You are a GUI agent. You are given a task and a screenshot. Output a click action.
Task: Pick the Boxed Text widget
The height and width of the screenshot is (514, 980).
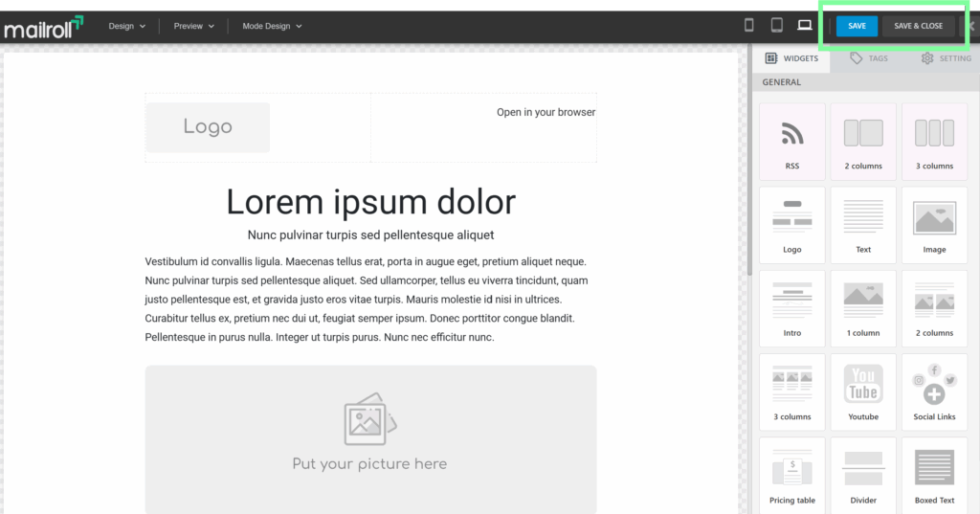[934, 475]
